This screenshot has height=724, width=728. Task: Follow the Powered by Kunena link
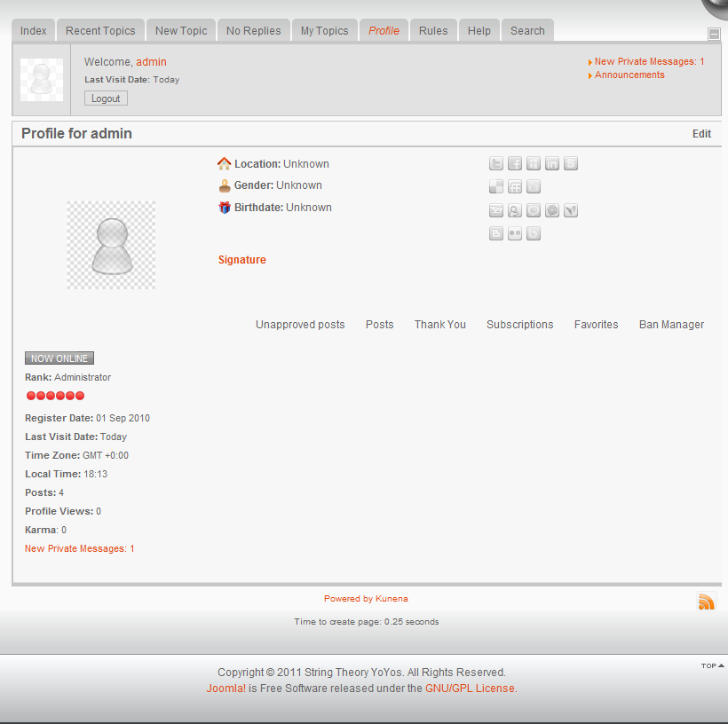pos(366,599)
